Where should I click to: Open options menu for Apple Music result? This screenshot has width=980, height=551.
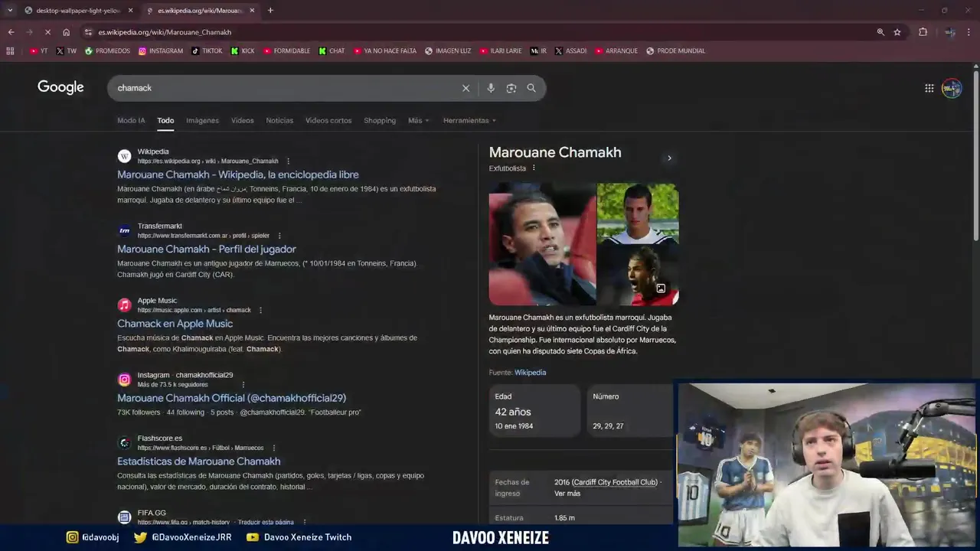(260, 310)
